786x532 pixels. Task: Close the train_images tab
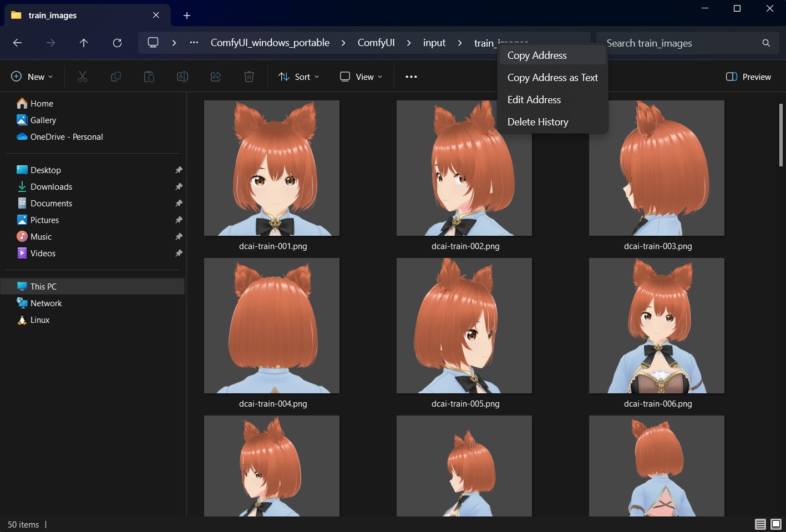pyautogui.click(x=156, y=15)
